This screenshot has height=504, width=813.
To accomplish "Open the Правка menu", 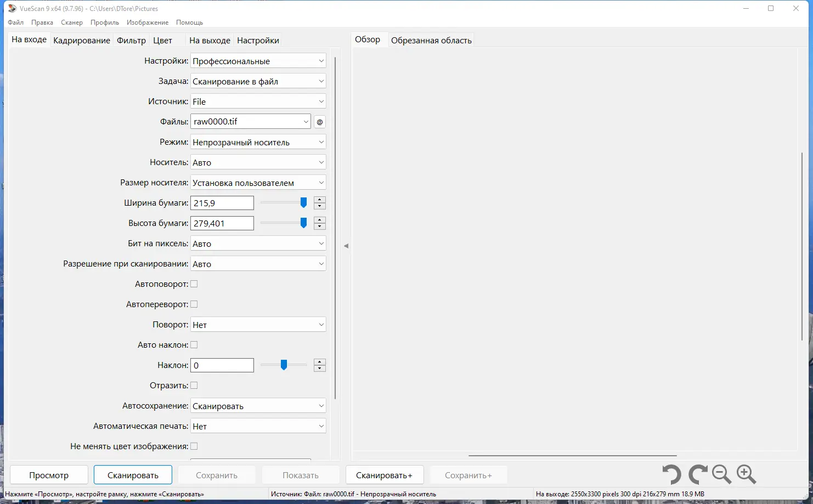I will [42, 22].
